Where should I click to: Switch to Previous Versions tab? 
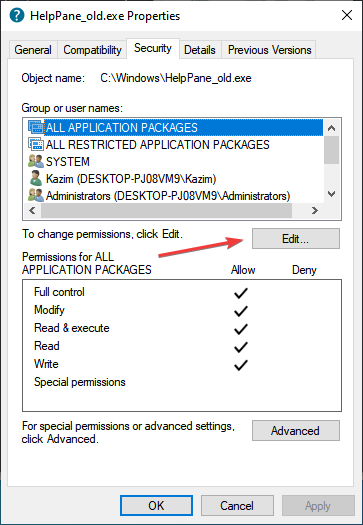270,50
